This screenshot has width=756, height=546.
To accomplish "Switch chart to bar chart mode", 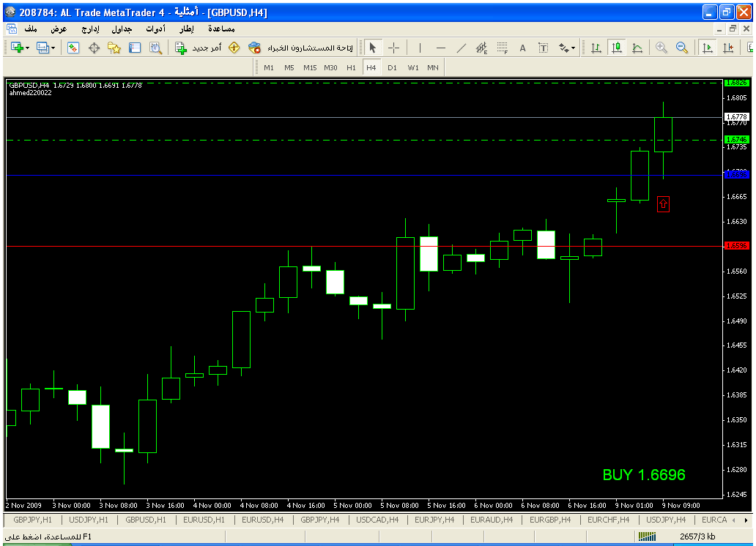I will point(596,48).
